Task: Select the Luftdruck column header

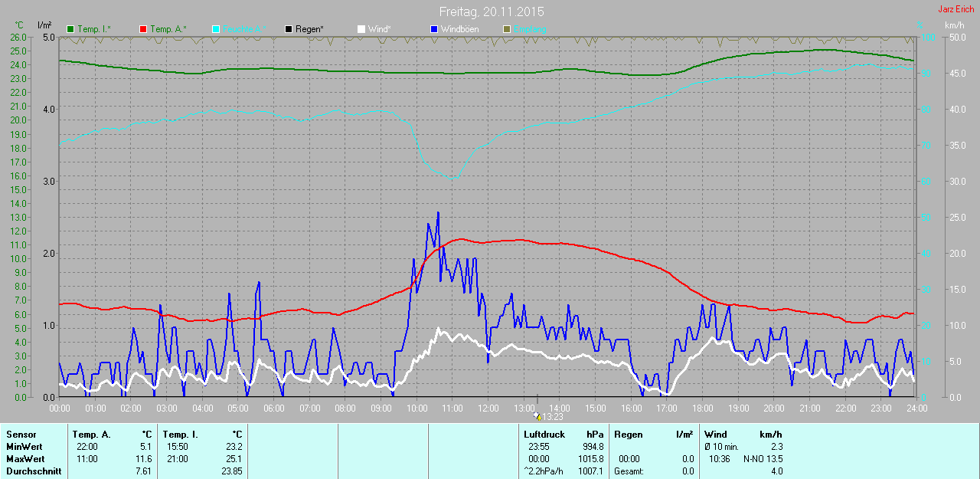Action: (544, 435)
